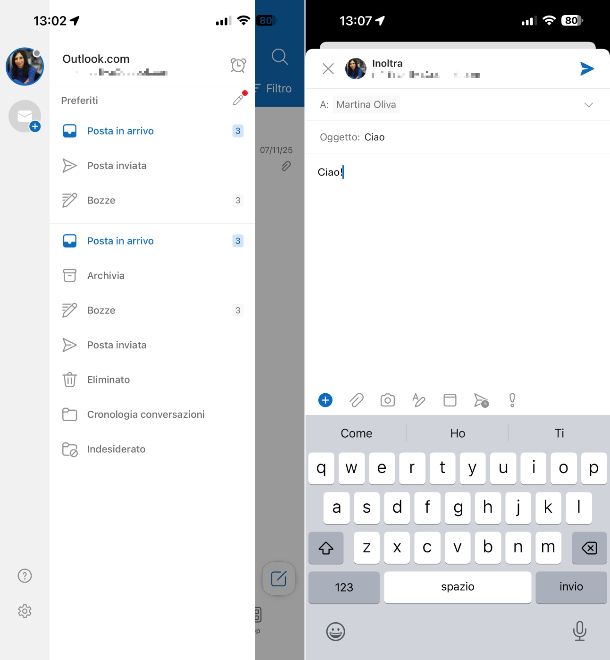Image resolution: width=610 pixels, height=660 pixels.
Task: Tap the backspace delete key
Action: point(589,548)
